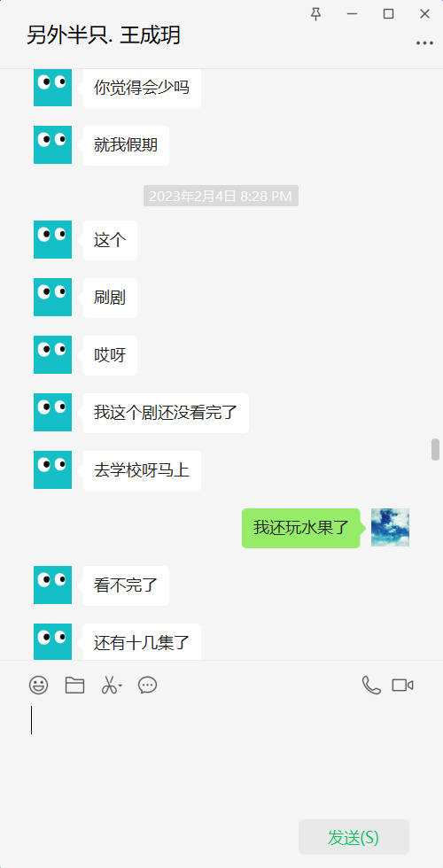The width and height of the screenshot is (443, 868).
Task: Click the message 我这个剧还没看完了
Action: coord(166,413)
